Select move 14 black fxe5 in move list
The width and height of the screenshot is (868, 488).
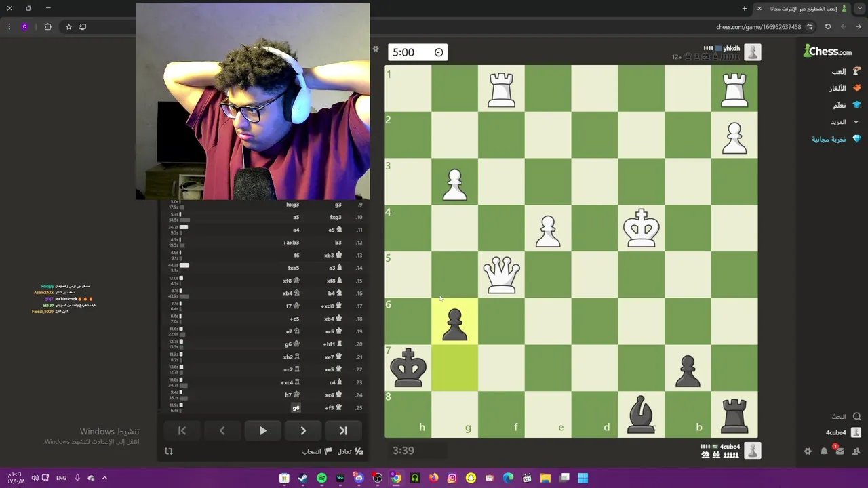pos(292,268)
